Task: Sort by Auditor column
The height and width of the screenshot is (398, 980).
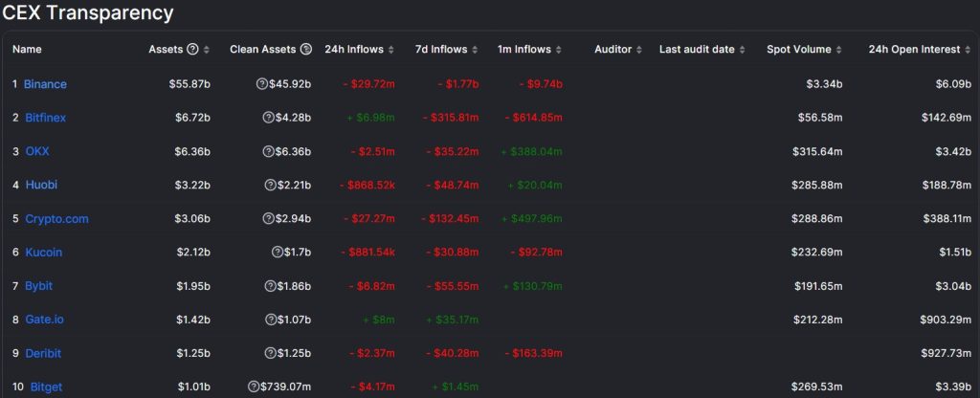Action: coord(639,50)
